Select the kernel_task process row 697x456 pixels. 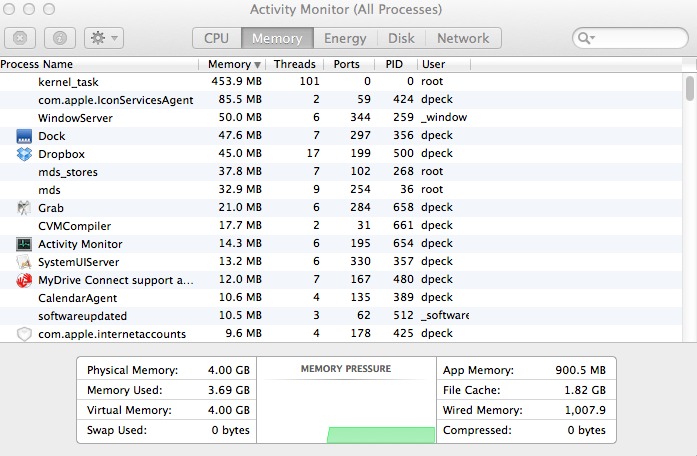(x=341, y=82)
